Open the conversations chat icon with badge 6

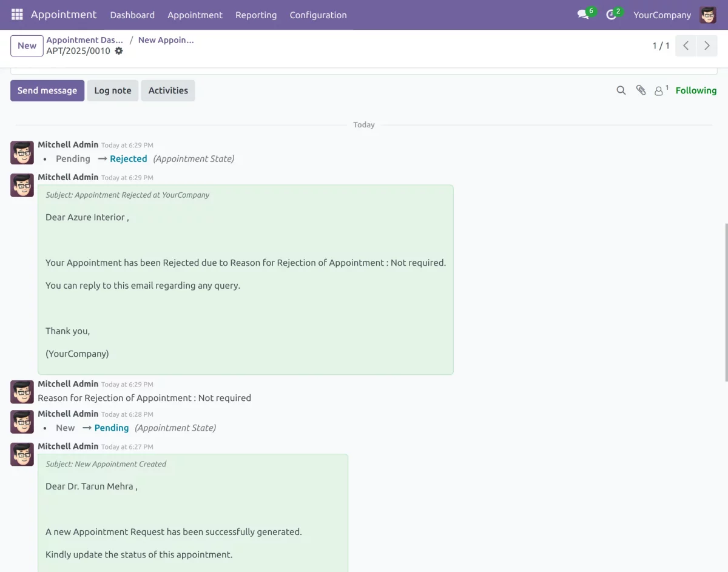click(584, 15)
